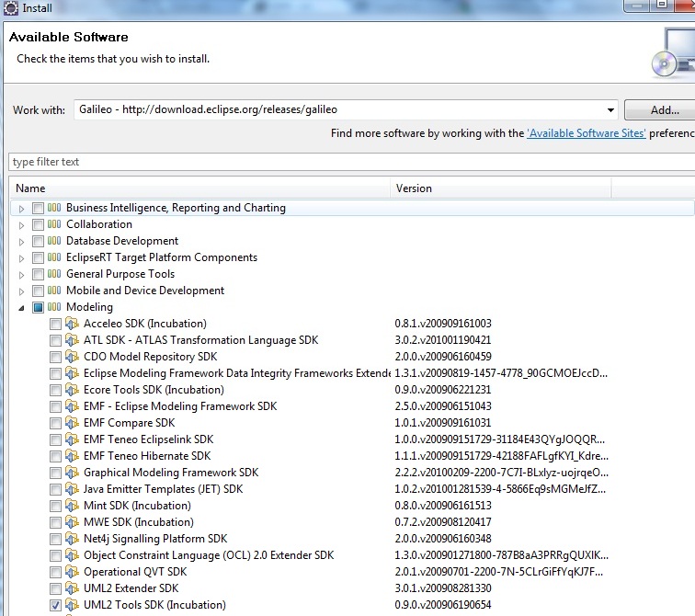The image size is (695, 616).
Task: Click the type filter text field
Action: [x=352, y=162]
